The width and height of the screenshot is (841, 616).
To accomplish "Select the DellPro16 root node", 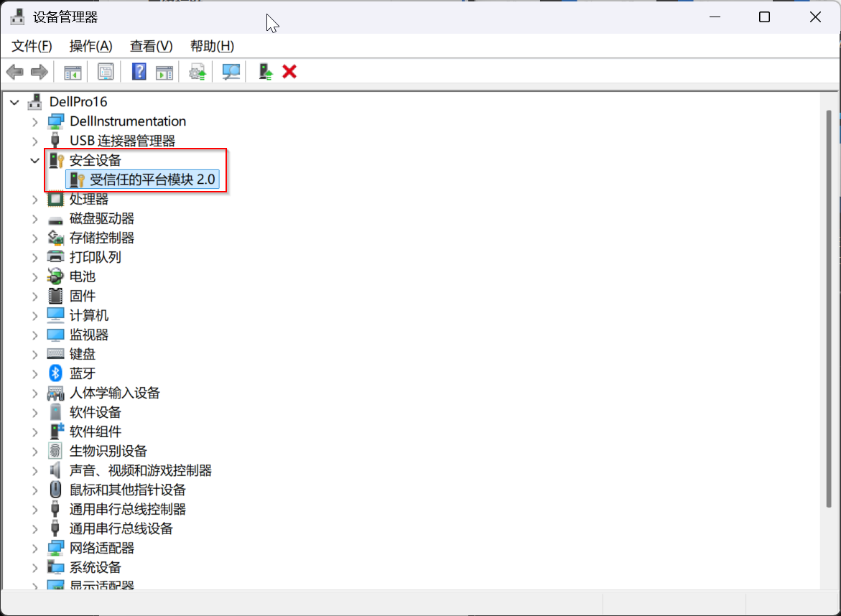I will click(78, 101).
